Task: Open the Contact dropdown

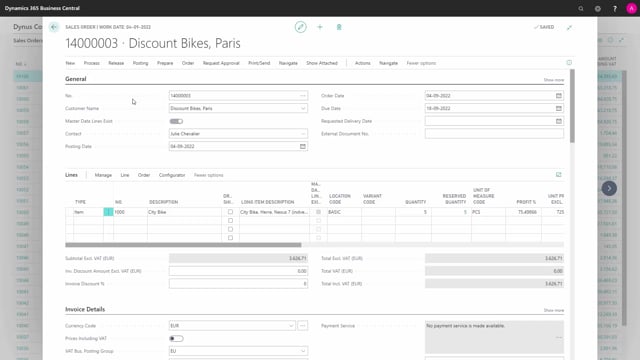Action: (303, 133)
